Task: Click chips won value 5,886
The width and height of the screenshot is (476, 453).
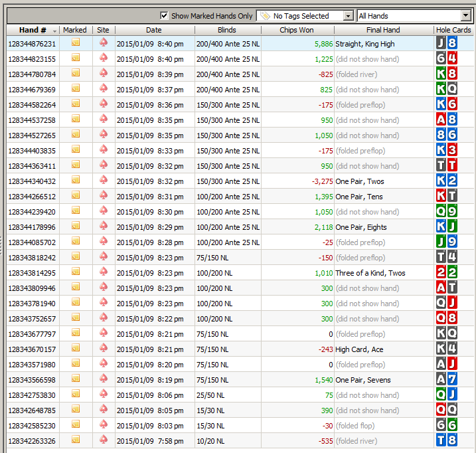Action: pyautogui.click(x=323, y=44)
